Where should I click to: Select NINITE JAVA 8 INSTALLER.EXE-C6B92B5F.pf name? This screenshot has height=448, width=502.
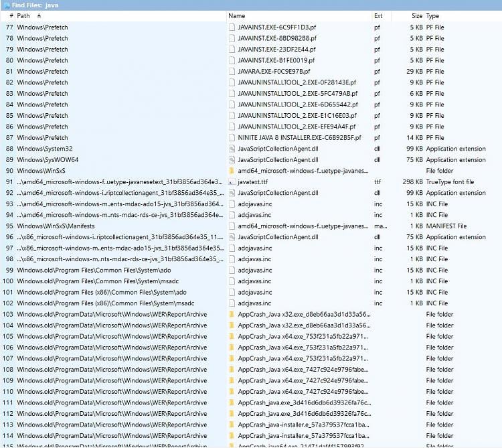click(299, 138)
